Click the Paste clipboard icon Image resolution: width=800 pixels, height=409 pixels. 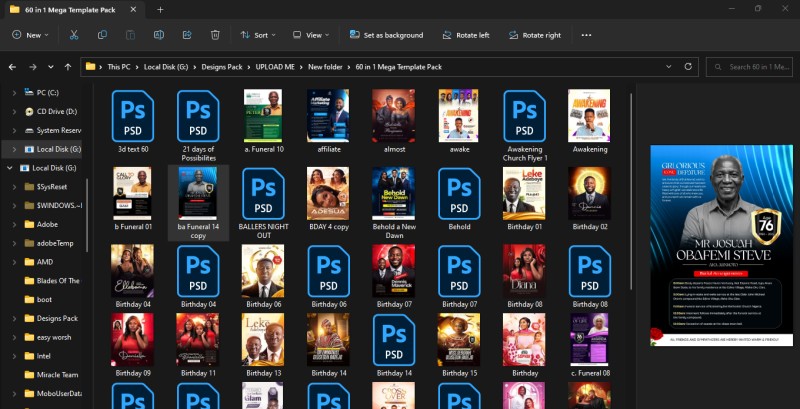[131, 35]
